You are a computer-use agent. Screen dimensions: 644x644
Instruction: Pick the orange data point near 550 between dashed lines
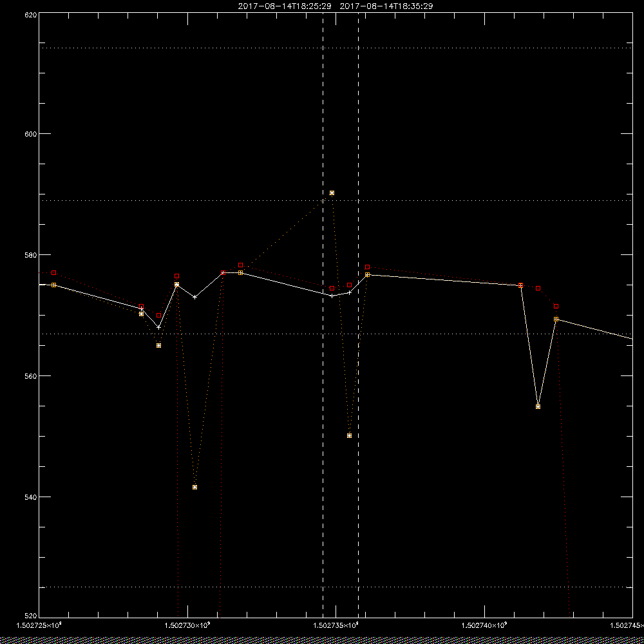(349, 436)
